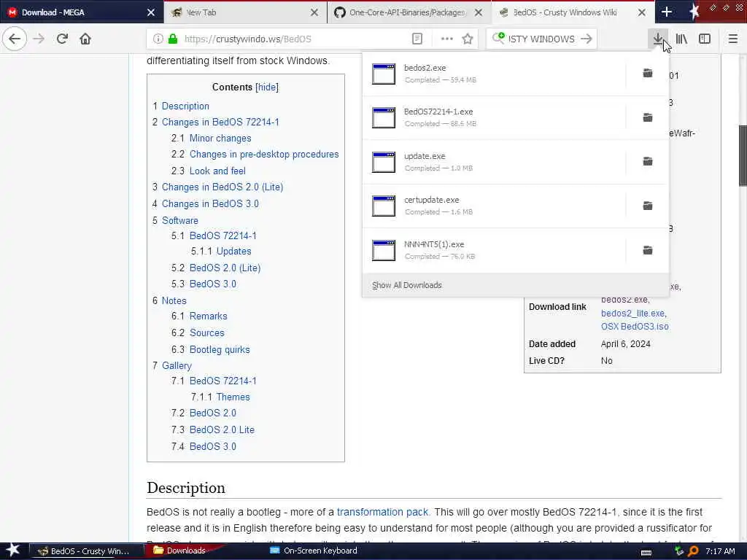Close the New Tab tab
The height and width of the screenshot is (560, 747).
[x=314, y=12]
